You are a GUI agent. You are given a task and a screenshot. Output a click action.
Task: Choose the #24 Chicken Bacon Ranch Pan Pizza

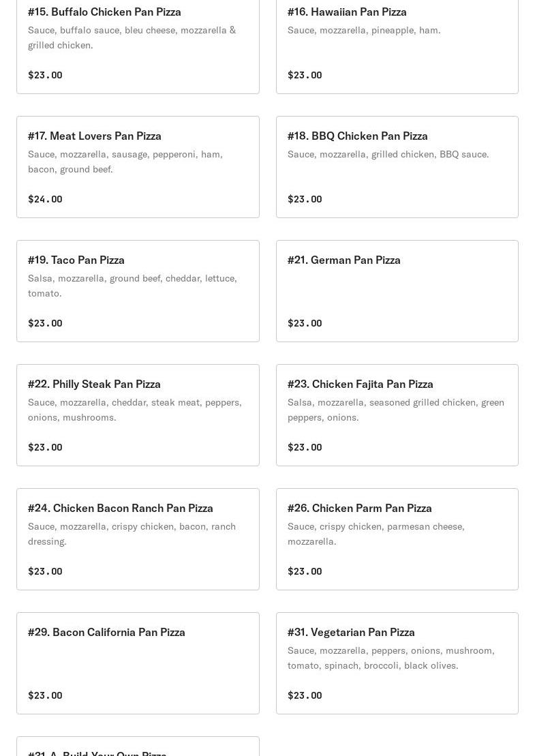coord(138,539)
